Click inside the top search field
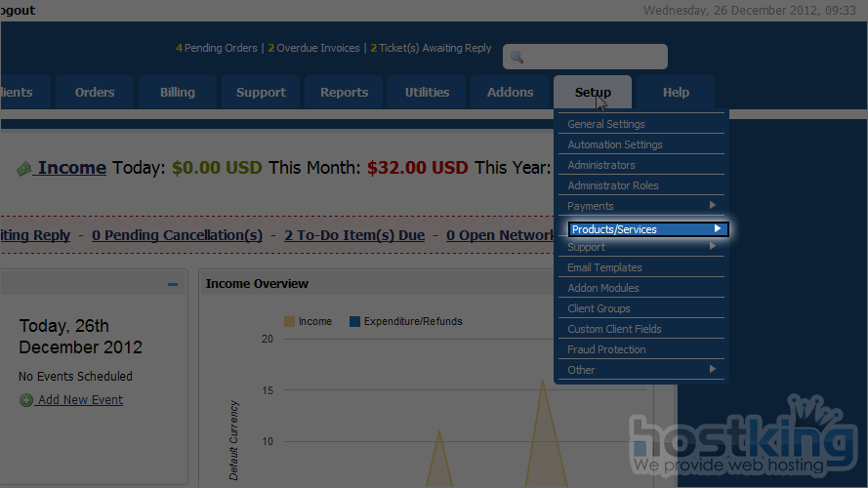 click(x=594, y=57)
